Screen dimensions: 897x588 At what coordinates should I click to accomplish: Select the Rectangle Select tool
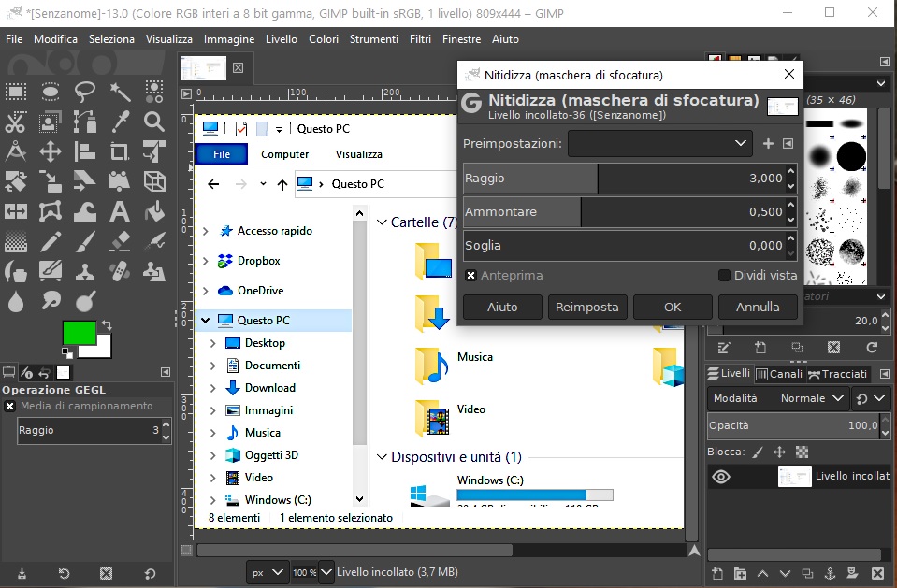16,92
